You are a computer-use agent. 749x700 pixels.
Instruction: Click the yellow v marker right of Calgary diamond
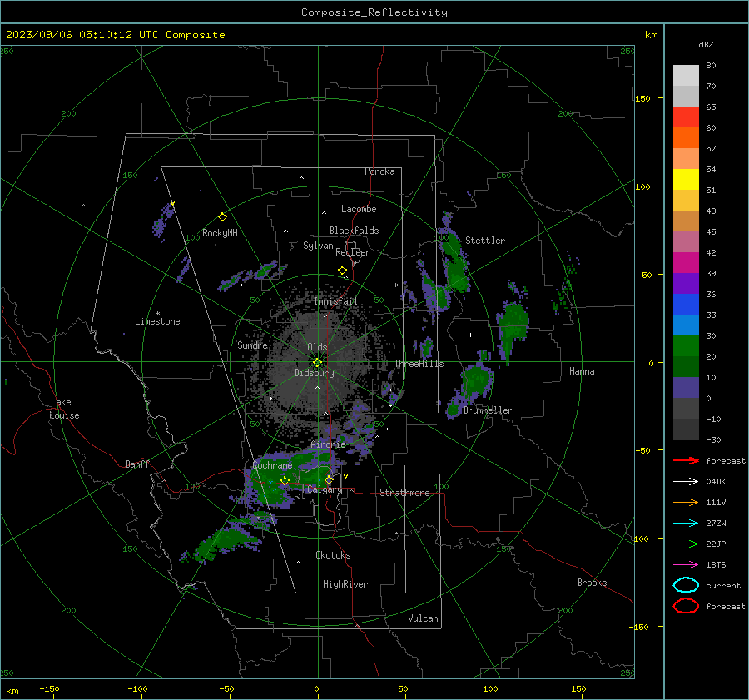click(345, 476)
